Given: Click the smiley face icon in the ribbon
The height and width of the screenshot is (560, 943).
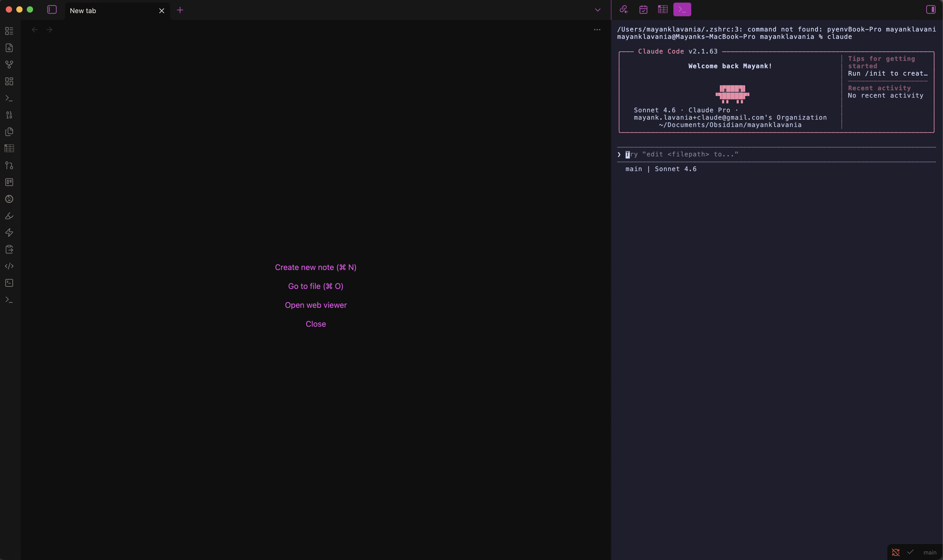Looking at the screenshot, I should click(x=9, y=199).
